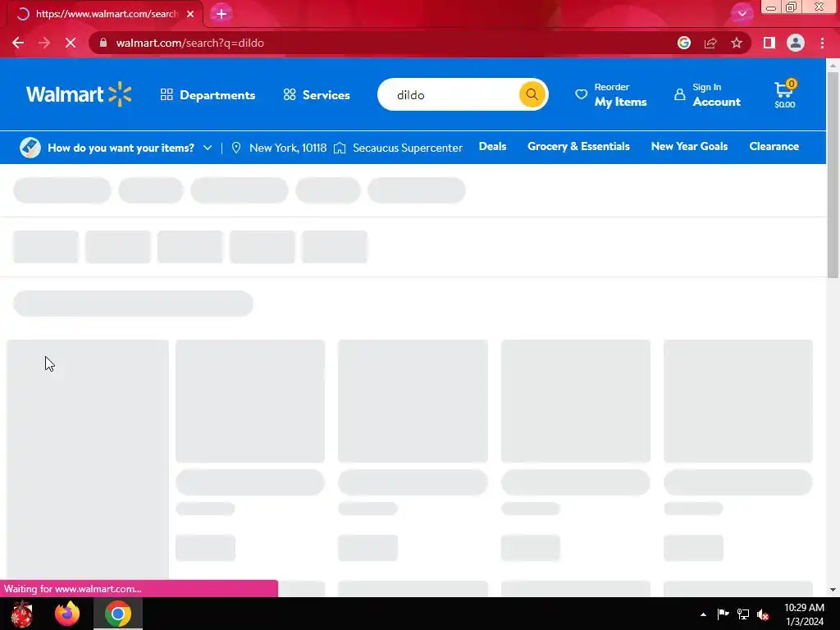The height and width of the screenshot is (630, 840).
Task: Click the lock site info icon
Action: (x=103, y=43)
